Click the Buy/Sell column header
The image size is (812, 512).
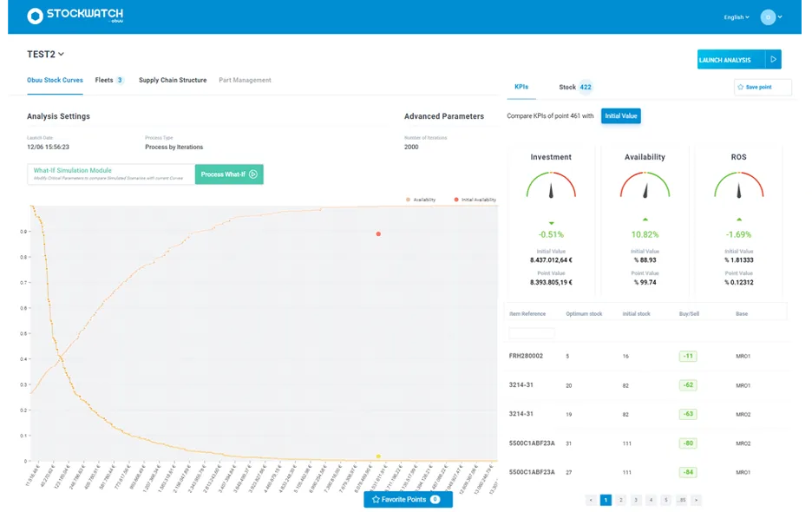689,314
